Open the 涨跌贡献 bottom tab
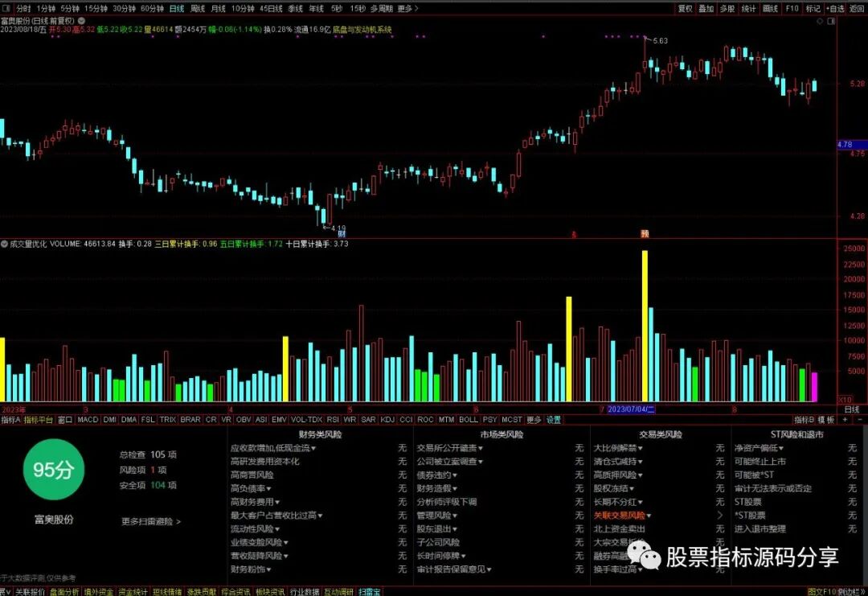The image size is (868, 596). [202, 591]
